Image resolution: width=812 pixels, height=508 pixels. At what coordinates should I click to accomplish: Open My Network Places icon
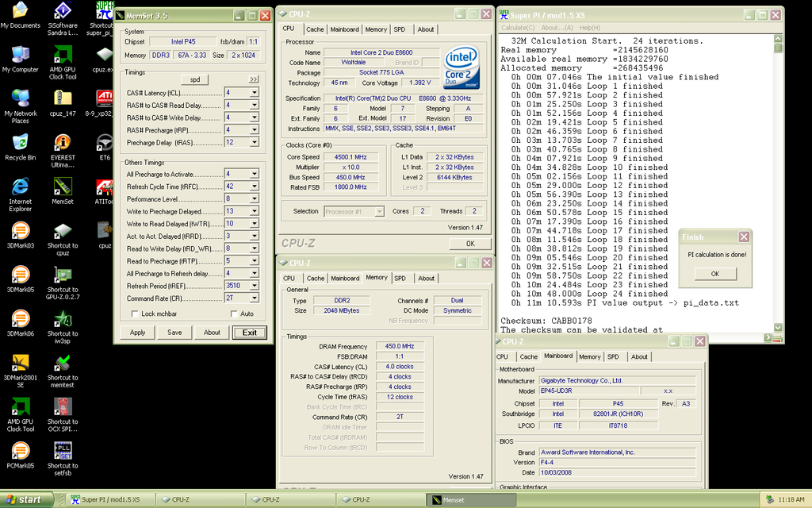click(x=20, y=106)
